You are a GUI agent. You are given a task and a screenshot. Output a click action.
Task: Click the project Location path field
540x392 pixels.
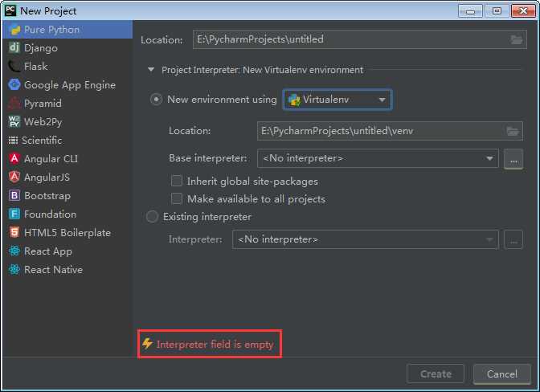click(359, 39)
